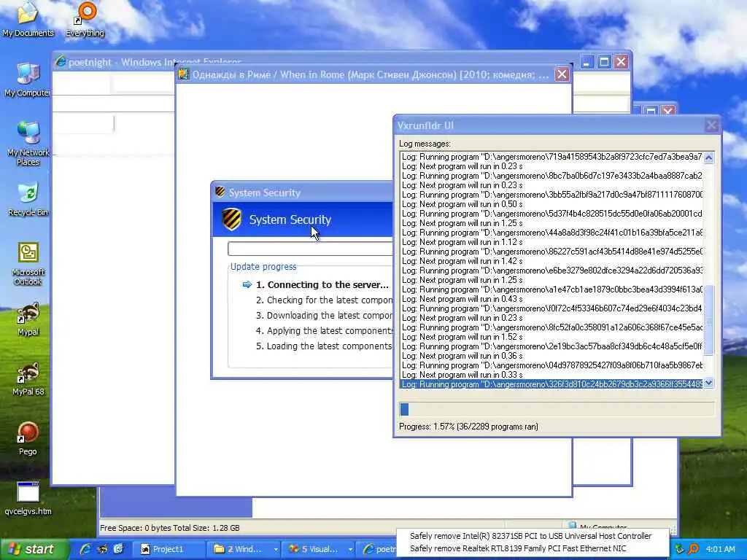Select log line containing 8bc7ba0b6d7c197e
Screen dimensions: 747x560
[552, 176]
